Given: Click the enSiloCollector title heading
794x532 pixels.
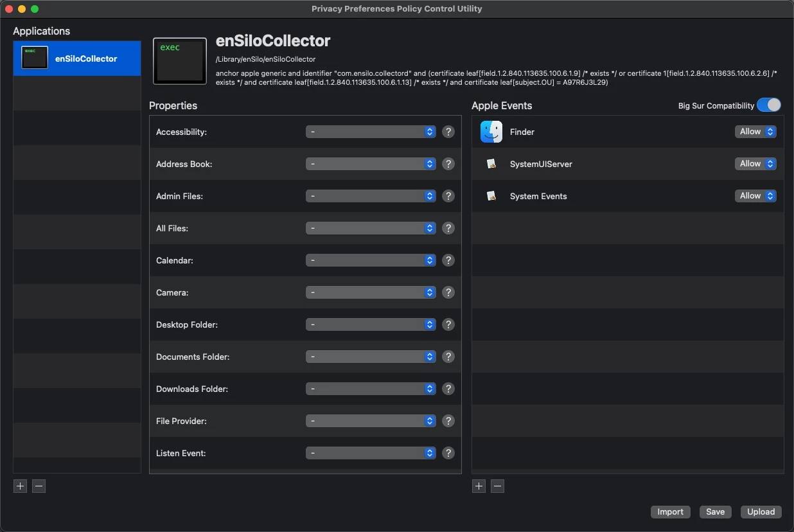Looking at the screenshot, I should point(273,40).
